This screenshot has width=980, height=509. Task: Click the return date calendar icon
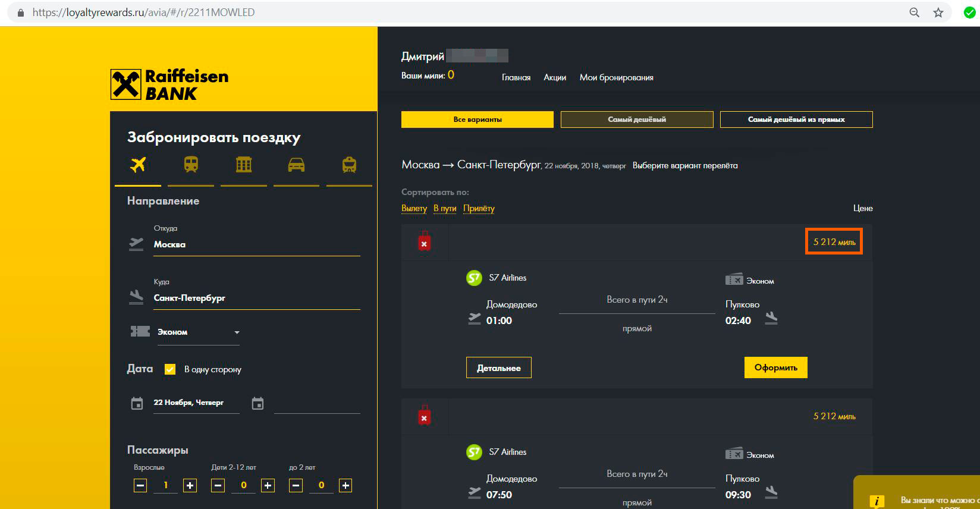tap(257, 404)
